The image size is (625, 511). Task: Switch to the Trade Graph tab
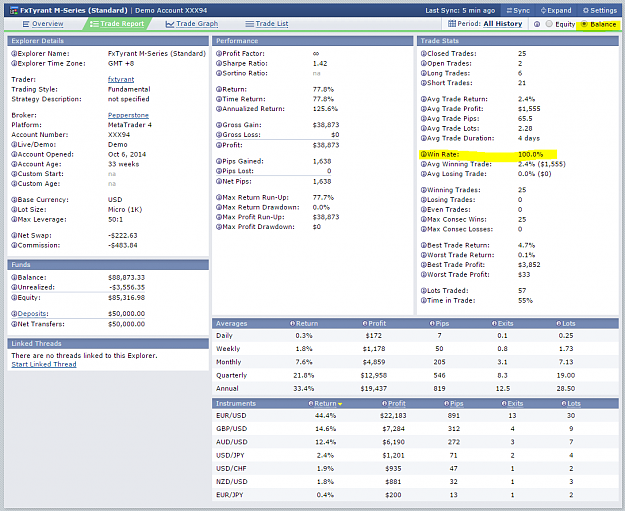click(x=192, y=24)
